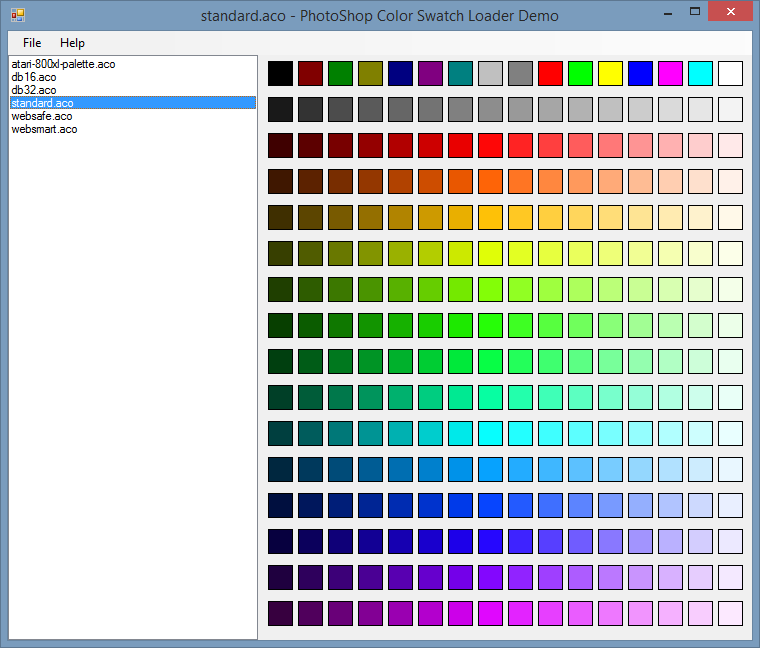Open the File menu
The width and height of the screenshot is (760, 648).
pos(32,43)
